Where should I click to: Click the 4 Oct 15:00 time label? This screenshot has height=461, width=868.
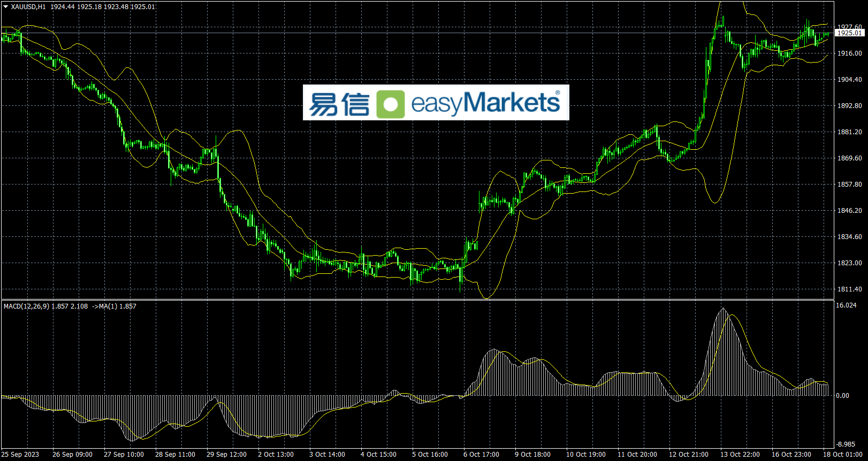tap(378, 455)
